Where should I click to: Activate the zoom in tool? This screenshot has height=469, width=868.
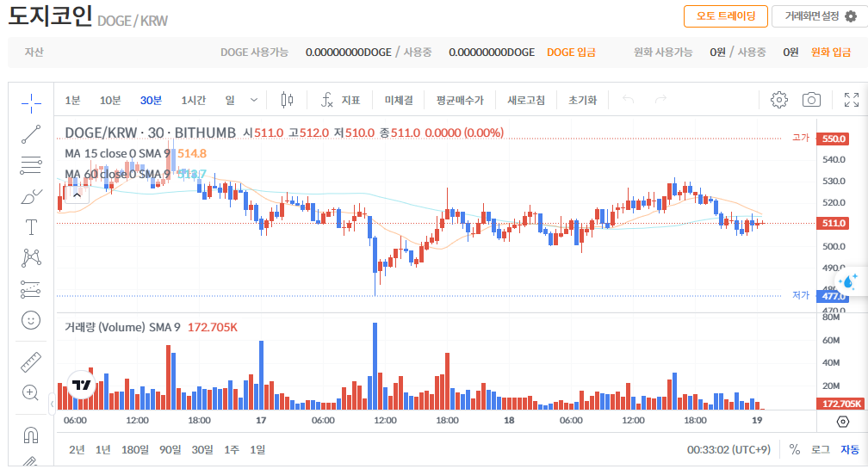[x=31, y=392]
